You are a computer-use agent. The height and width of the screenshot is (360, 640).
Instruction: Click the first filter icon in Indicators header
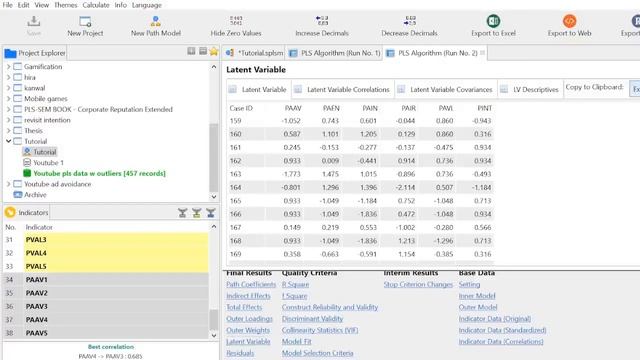tap(182, 213)
